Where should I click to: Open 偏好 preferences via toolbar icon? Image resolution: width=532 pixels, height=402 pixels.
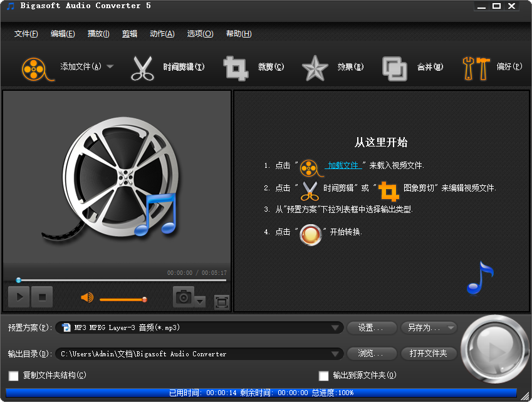tap(476, 67)
